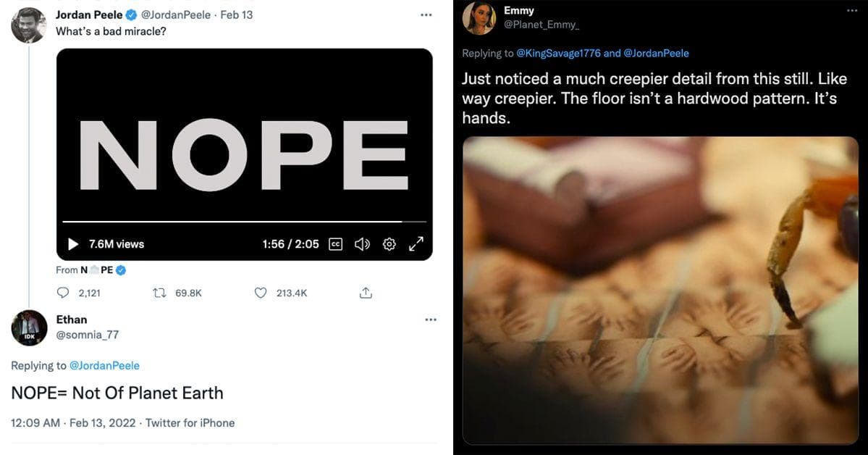Retweet the post with 69.8K retweets

(x=159, y=293)
